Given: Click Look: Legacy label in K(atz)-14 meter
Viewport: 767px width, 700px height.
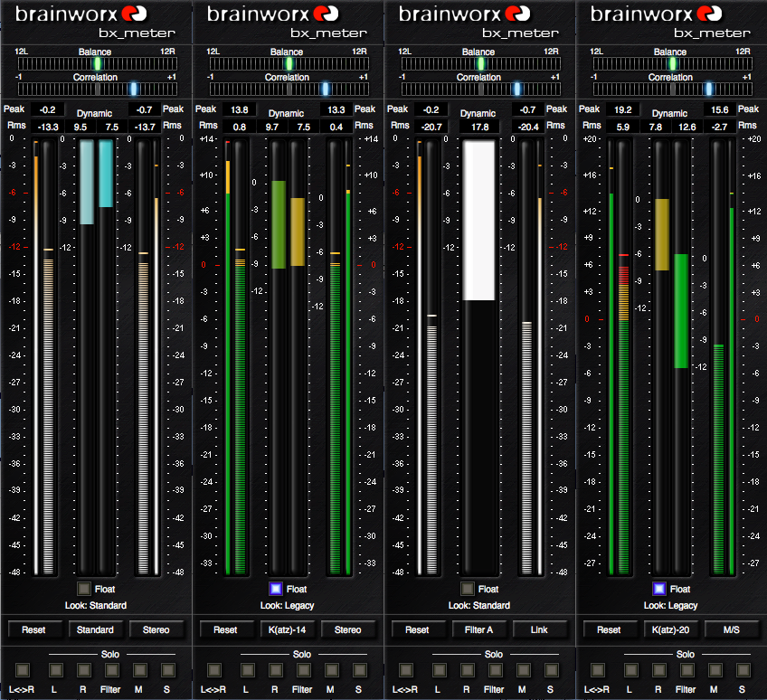Looking at the screenshot, I should [287, 605].
